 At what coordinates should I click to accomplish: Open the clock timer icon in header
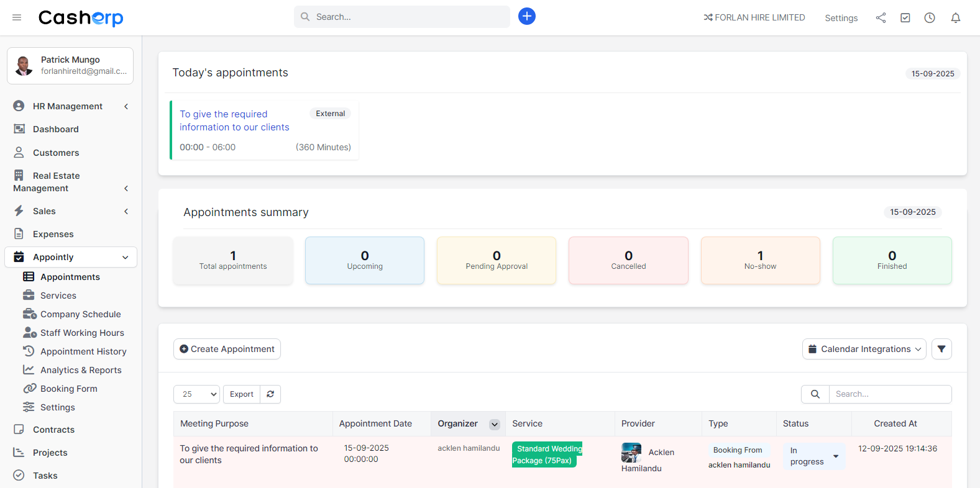(929, 18)
